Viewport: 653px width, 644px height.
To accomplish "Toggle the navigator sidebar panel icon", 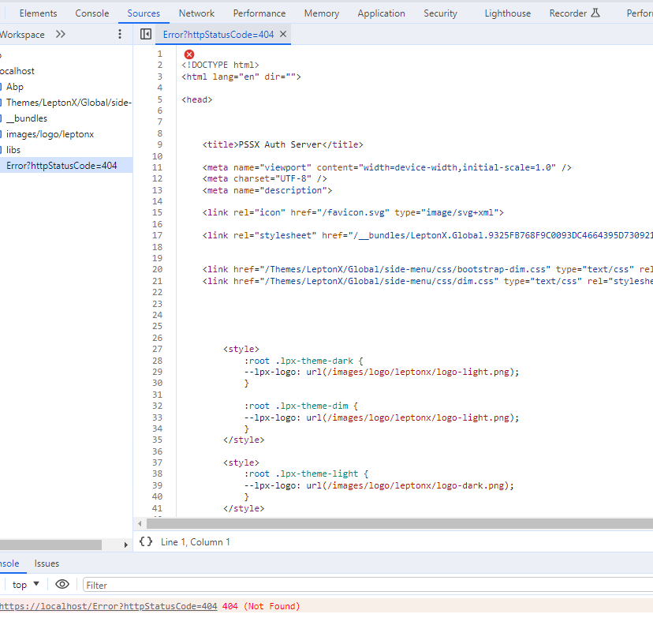I will (146, 34).
